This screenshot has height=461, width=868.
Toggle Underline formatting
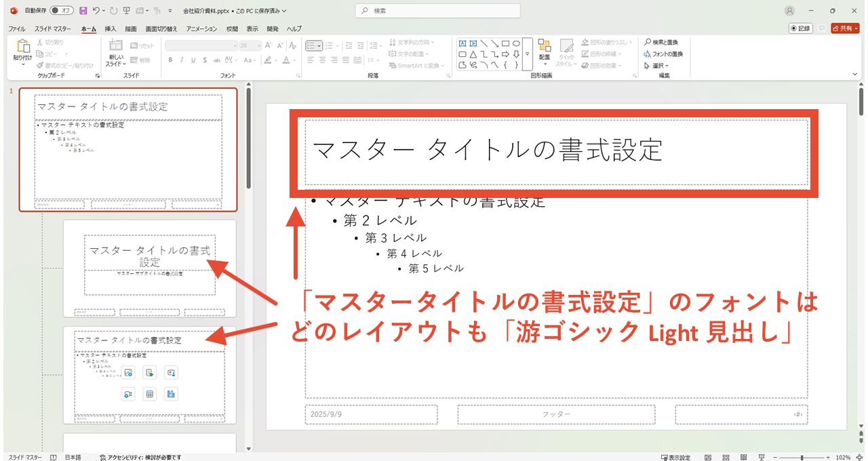coord(193,60)
